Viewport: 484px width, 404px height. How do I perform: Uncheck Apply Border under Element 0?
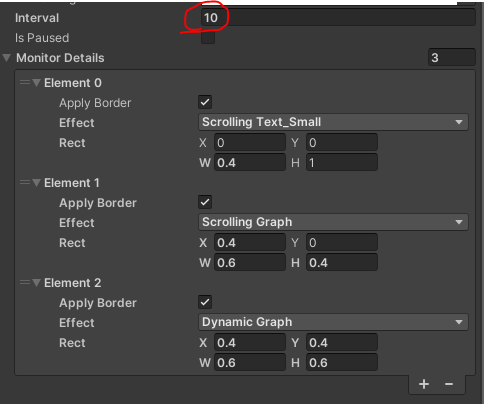pyautogui.click(x=205, y=102)
